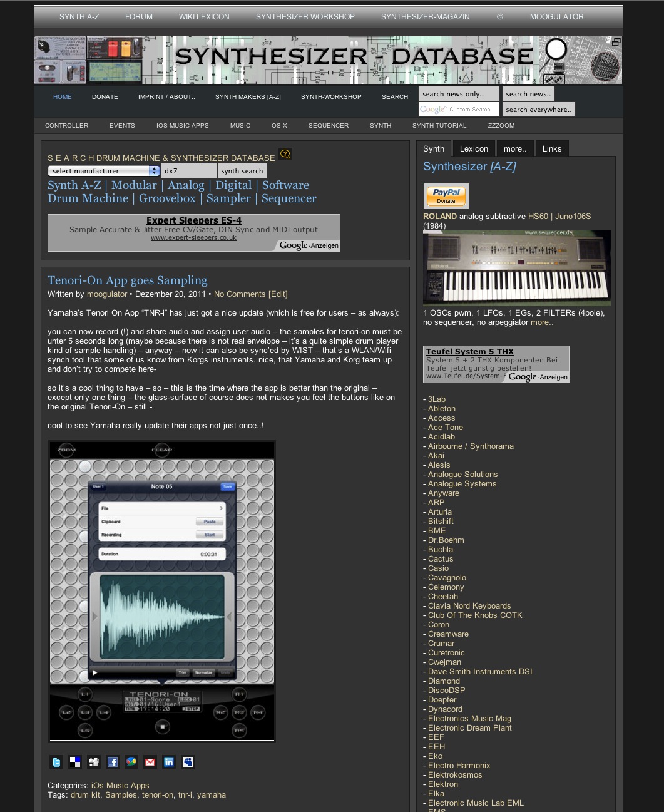
Task: Click the search help question icon
Action: pos(285,154)
